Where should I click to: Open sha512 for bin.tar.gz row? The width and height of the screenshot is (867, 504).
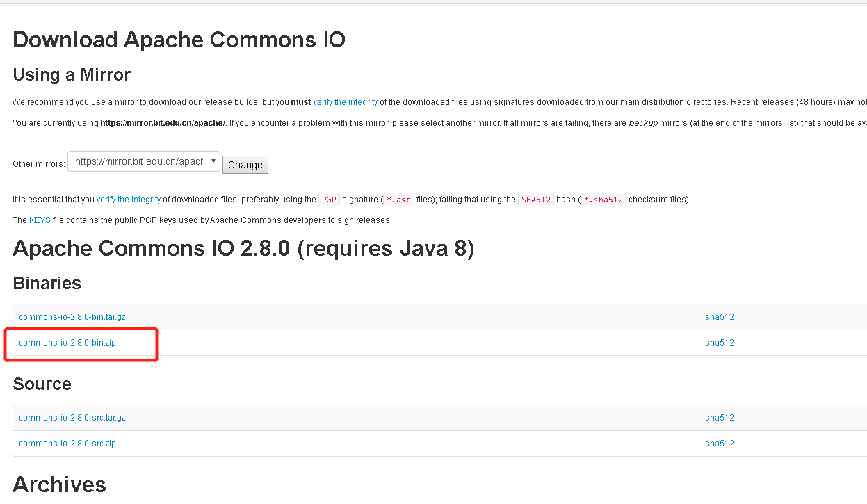pos(720,317)
